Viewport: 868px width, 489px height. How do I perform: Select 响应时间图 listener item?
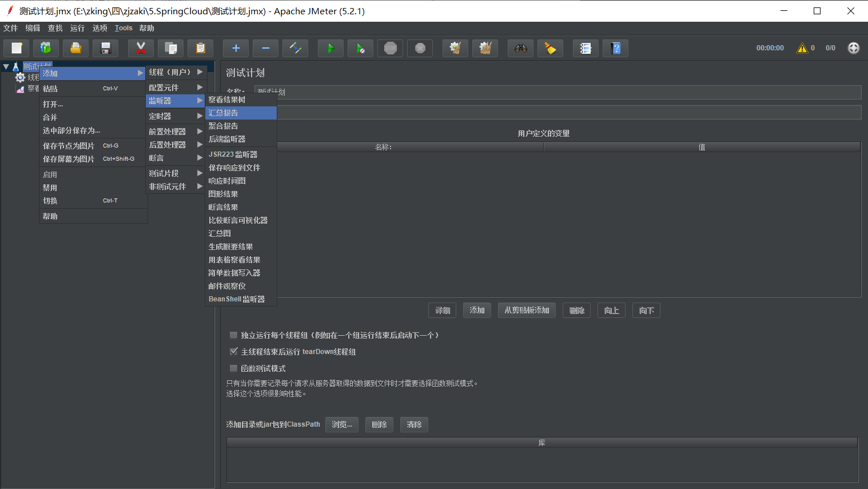point(241,181)
